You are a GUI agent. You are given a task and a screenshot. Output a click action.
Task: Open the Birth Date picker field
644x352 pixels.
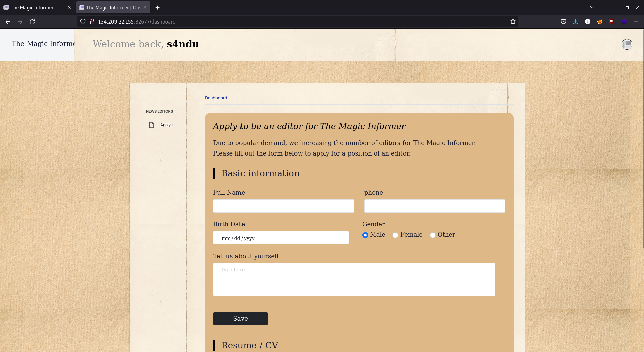pos(281,237)
